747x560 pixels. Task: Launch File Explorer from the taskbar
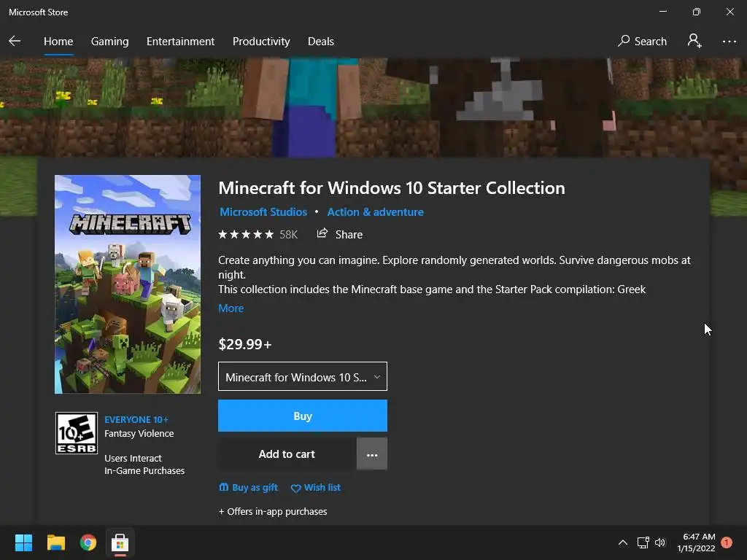pos(55,542)
